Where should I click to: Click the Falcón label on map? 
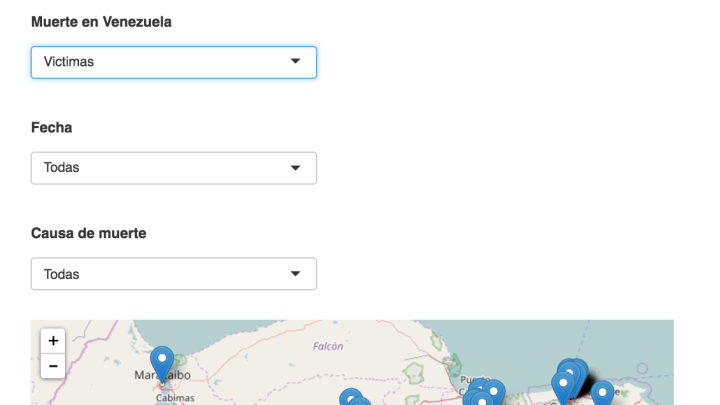pyautogui.click(x=328, y=346)
